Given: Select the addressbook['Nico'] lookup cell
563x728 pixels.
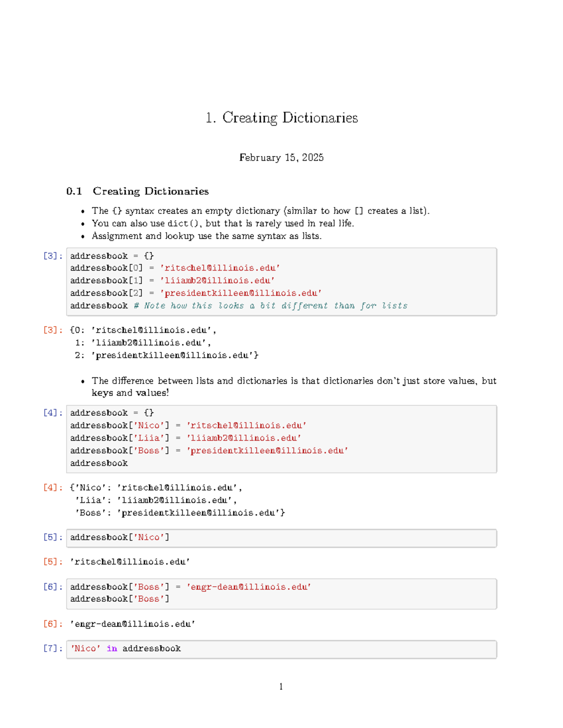Looking at the screenshot, I should (x=120, y=537).
